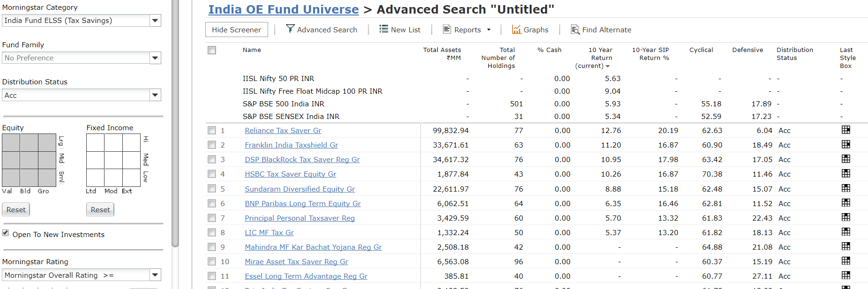Open style box icon for Mahindra MF Kar Bachat
Image resolution: width=868 pixels, height=289 pixels.
tap(846, 246)
